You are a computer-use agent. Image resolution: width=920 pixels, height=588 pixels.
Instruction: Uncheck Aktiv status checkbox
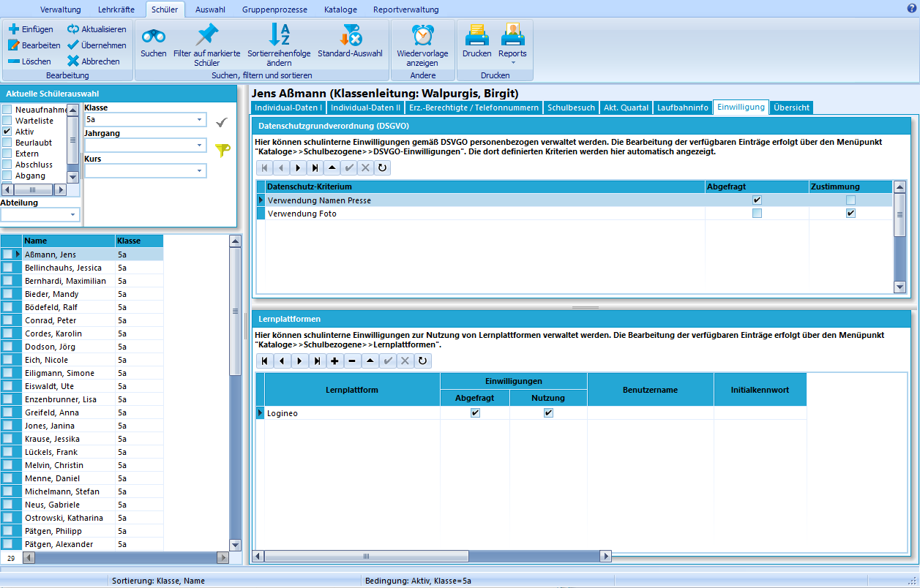[7, 132]
